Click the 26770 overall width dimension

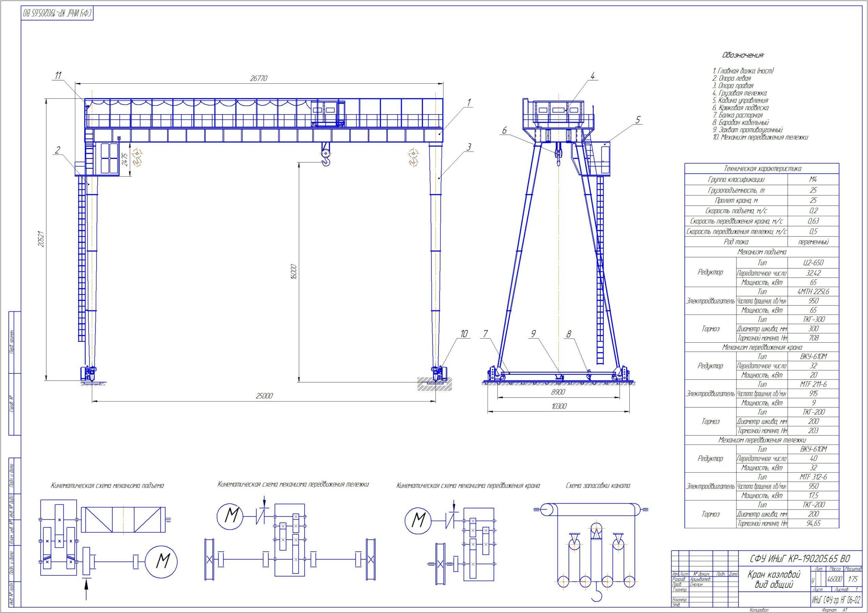click(259, 79)
